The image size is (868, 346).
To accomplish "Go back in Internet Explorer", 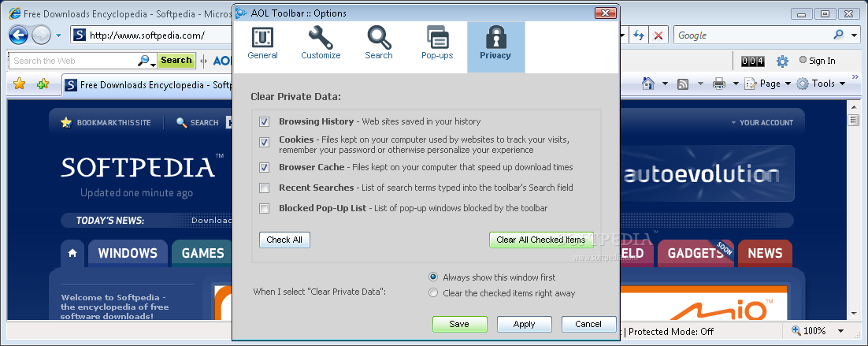I will (x=19, y=35).
